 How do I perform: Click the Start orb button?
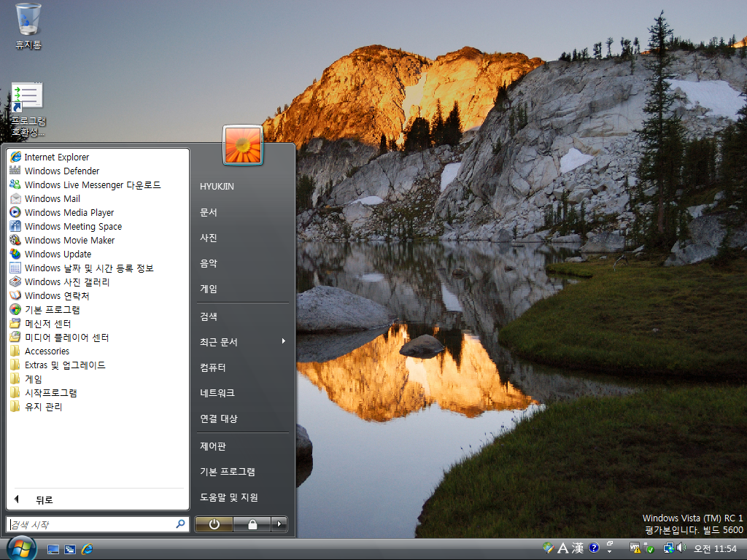[x=21, y=548]
